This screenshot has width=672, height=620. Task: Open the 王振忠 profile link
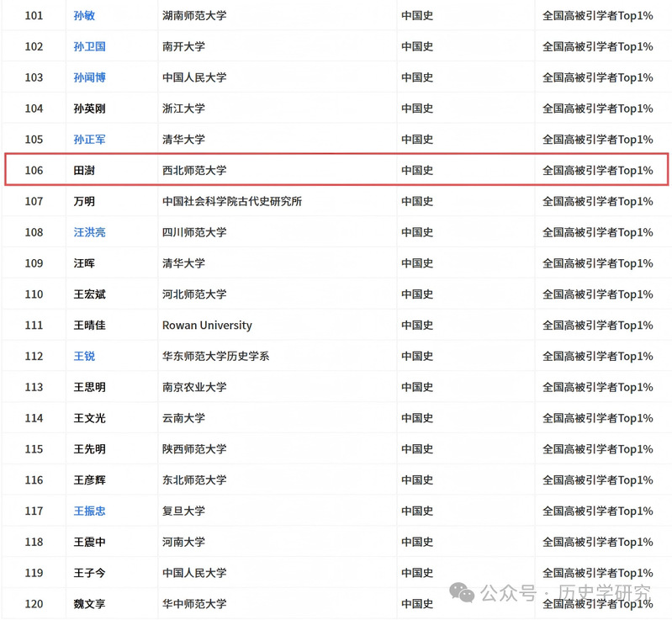(89, 511)
